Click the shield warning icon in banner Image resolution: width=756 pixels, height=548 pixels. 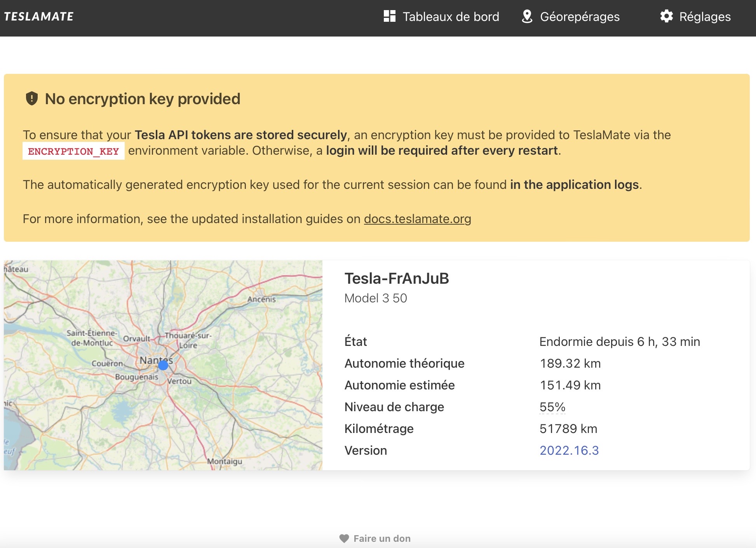point(31,99)
